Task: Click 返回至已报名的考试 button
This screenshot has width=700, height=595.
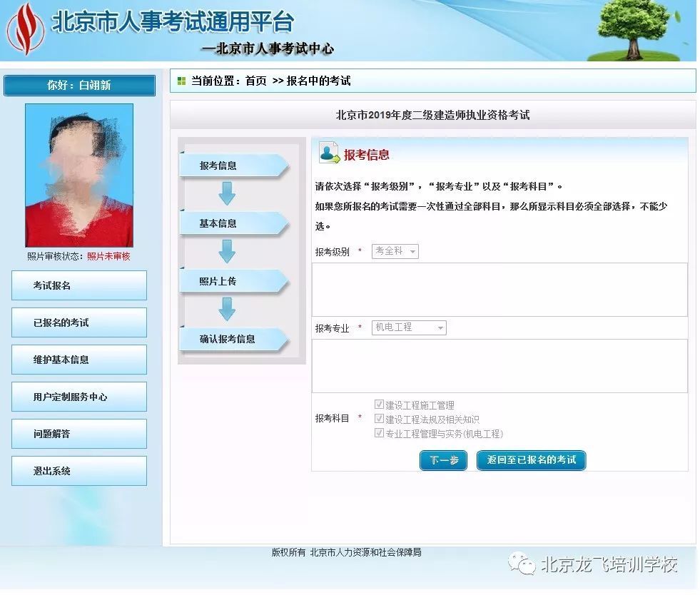Action: click(532, 460)
